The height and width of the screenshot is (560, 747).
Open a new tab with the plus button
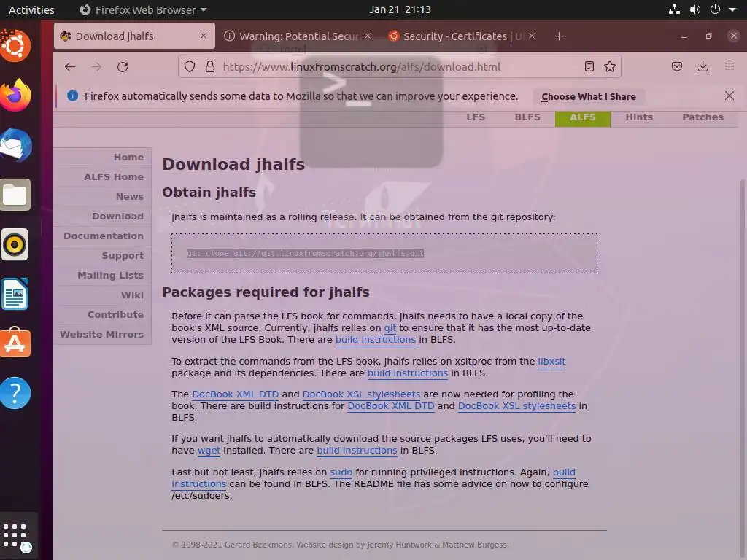pos(559,36)
